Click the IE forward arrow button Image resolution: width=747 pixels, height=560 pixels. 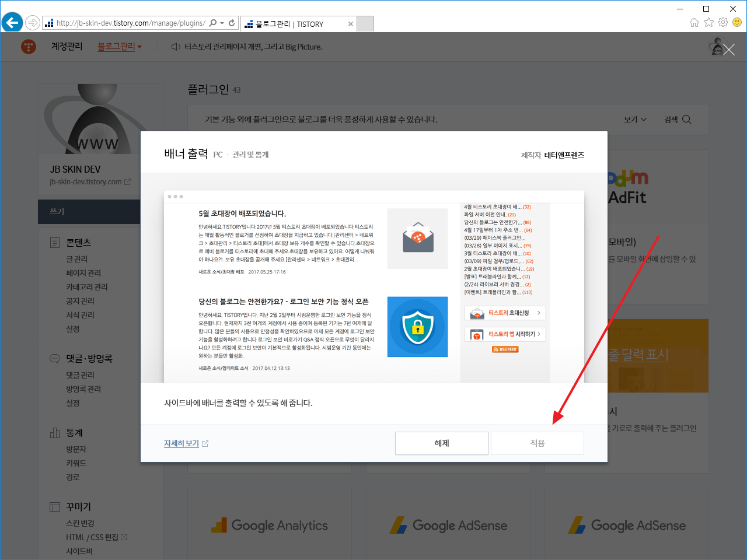click(33, 23)
